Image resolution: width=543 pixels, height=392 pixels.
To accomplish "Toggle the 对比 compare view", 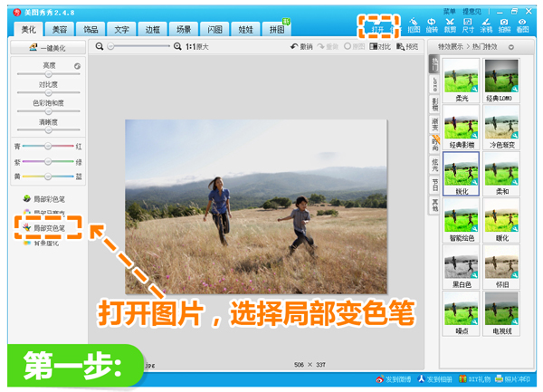I will pos(380,46).
